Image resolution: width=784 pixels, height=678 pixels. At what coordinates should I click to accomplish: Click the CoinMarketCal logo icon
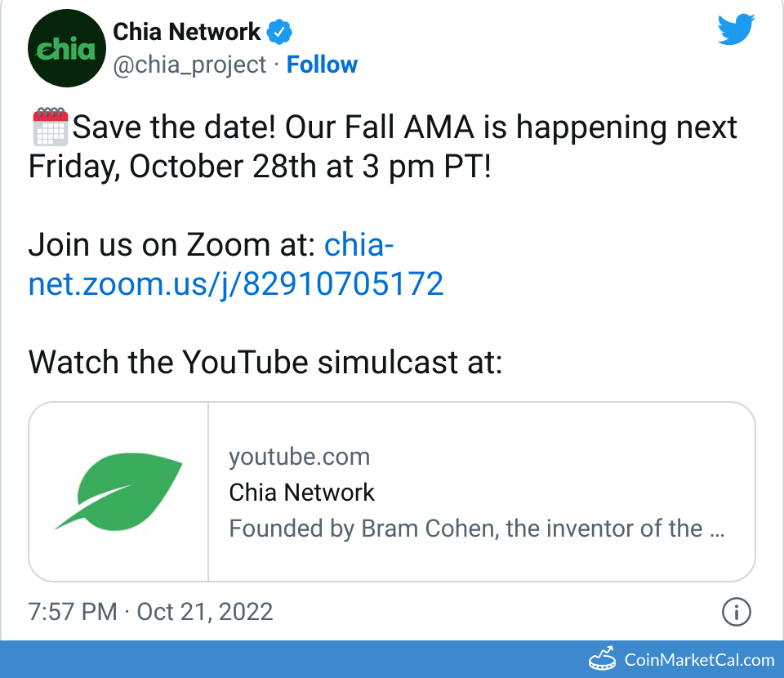603,658
